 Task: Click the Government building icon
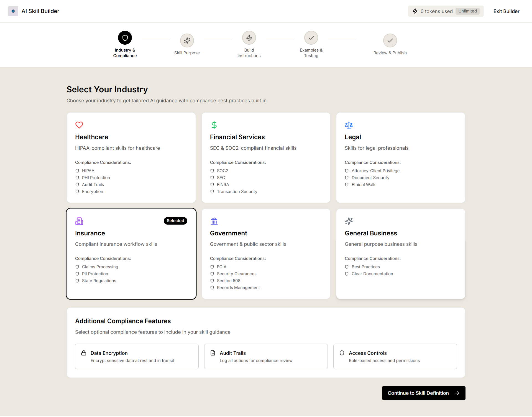point(214,221)
